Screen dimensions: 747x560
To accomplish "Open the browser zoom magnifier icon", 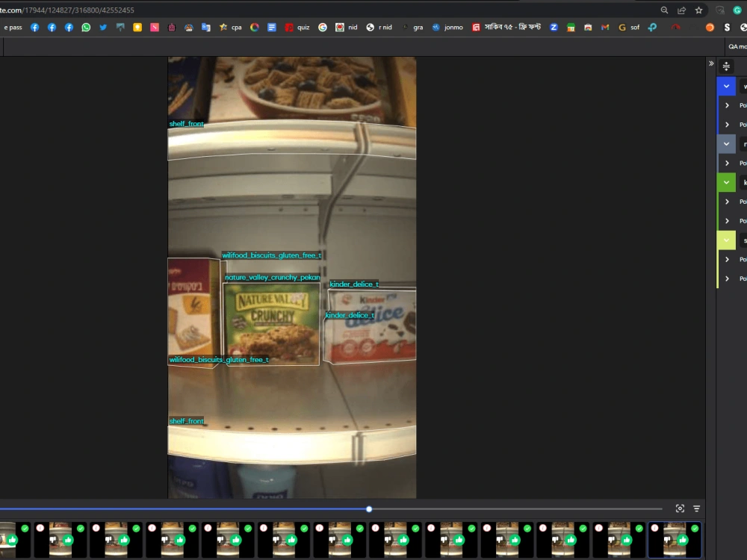I will [x=664, y=10].
